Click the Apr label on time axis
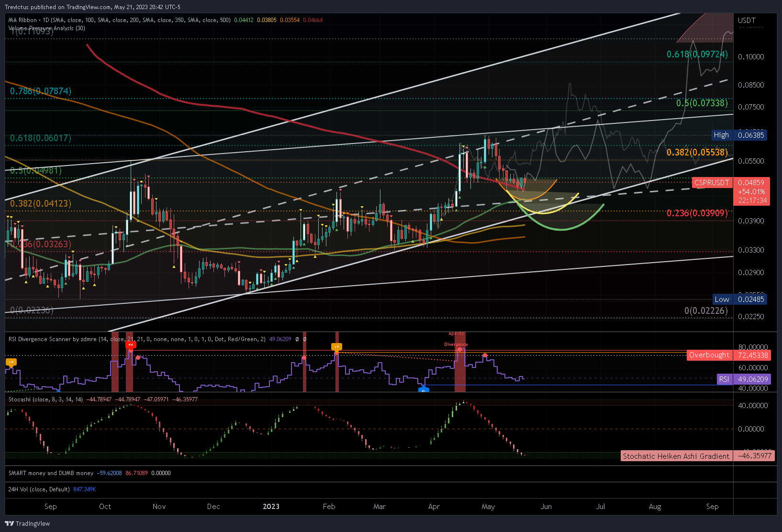The height and width of the screenshot is (532, 782). [434, 507]
